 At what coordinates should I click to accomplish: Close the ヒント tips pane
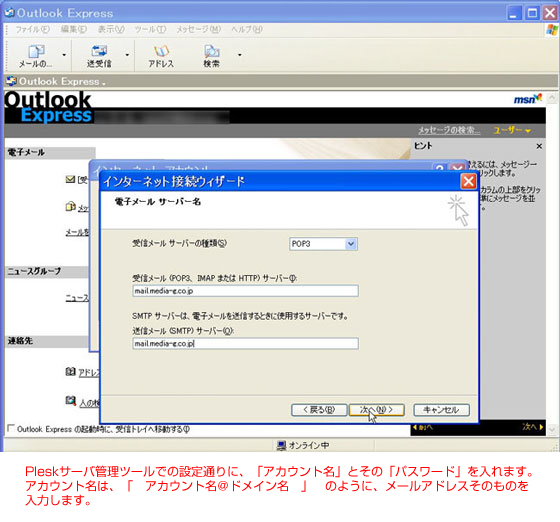coord(539,146)
